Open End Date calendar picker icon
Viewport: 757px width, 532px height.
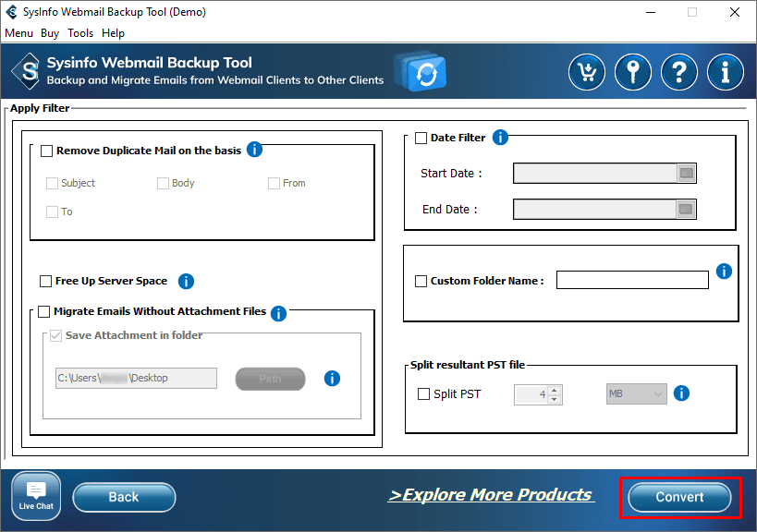pos(686,210)
